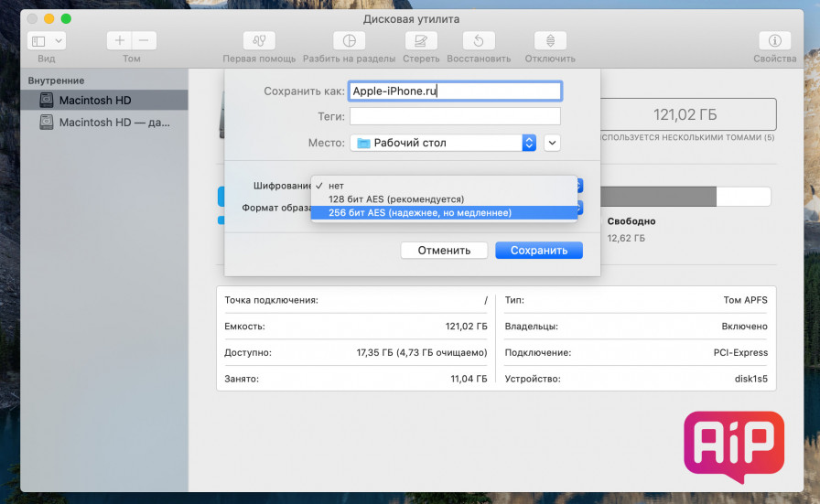Select the Erase toolbar icon

[421, 41]
